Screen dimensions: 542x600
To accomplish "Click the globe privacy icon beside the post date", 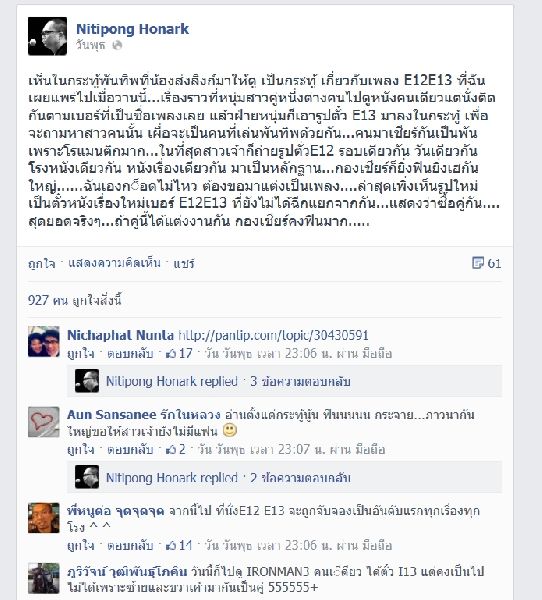I will tap(118, 45).
